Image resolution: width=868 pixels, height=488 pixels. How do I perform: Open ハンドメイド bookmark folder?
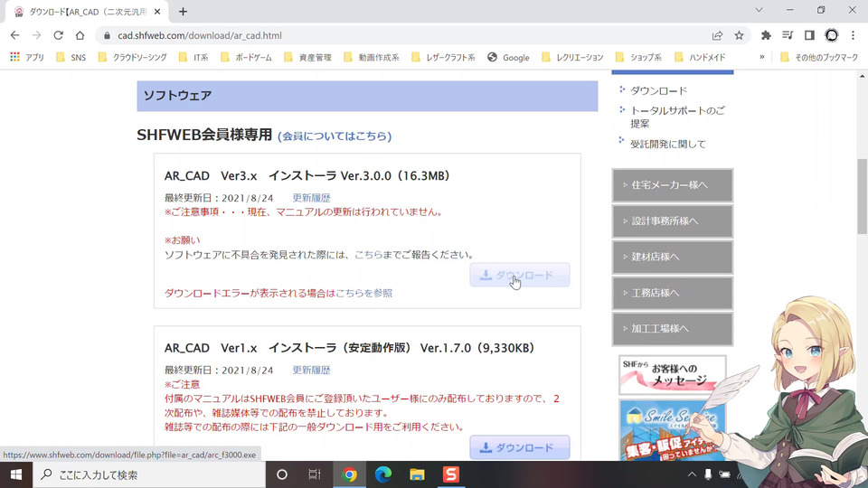click(700, 57)
